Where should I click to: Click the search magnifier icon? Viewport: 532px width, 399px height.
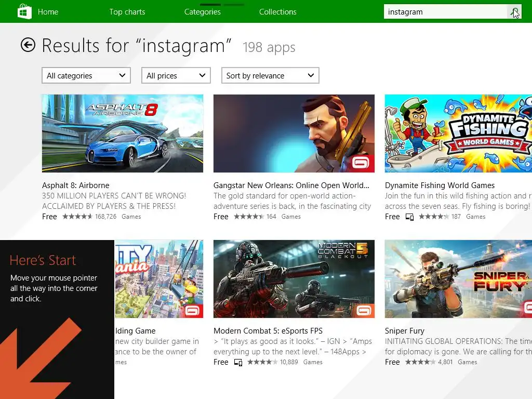(514, 12)
